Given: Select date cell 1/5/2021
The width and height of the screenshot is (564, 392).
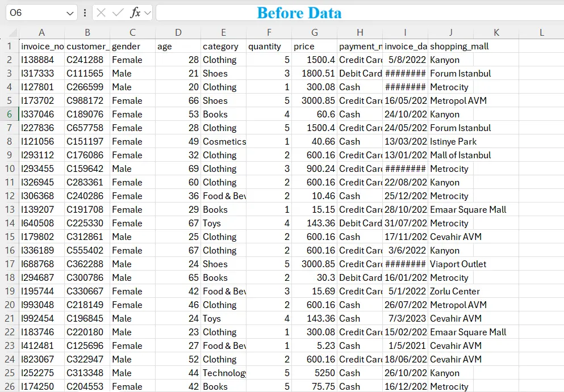Looking at the screenshot, I should coord(405,345).
